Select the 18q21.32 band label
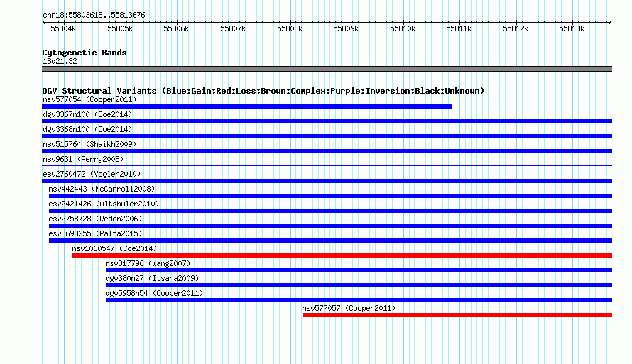 click(x=60, y=61)
